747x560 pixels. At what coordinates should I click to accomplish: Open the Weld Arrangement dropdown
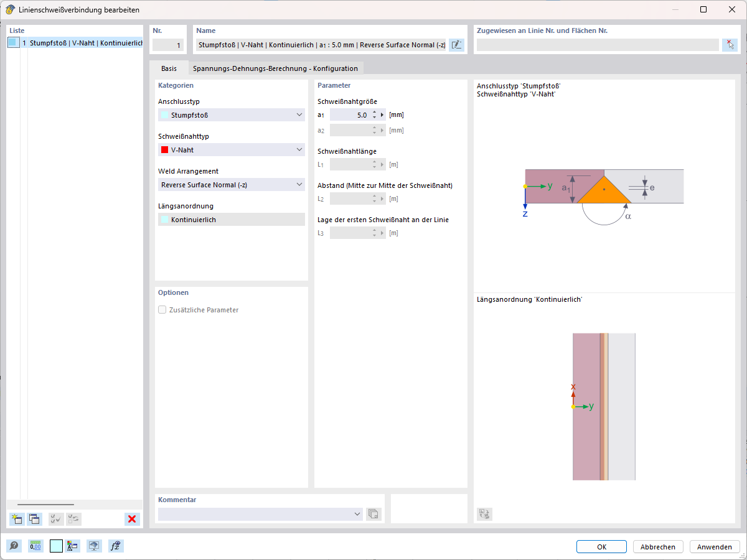[x=299, y=185]
